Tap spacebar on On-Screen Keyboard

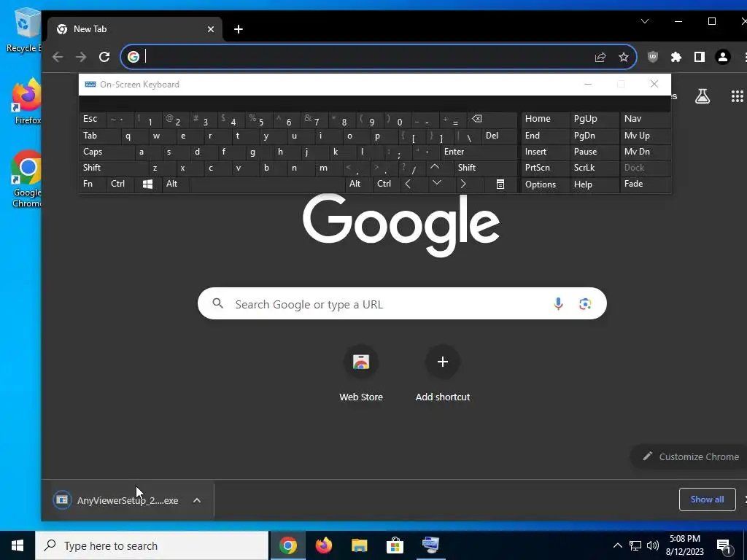tap(267, 184)
